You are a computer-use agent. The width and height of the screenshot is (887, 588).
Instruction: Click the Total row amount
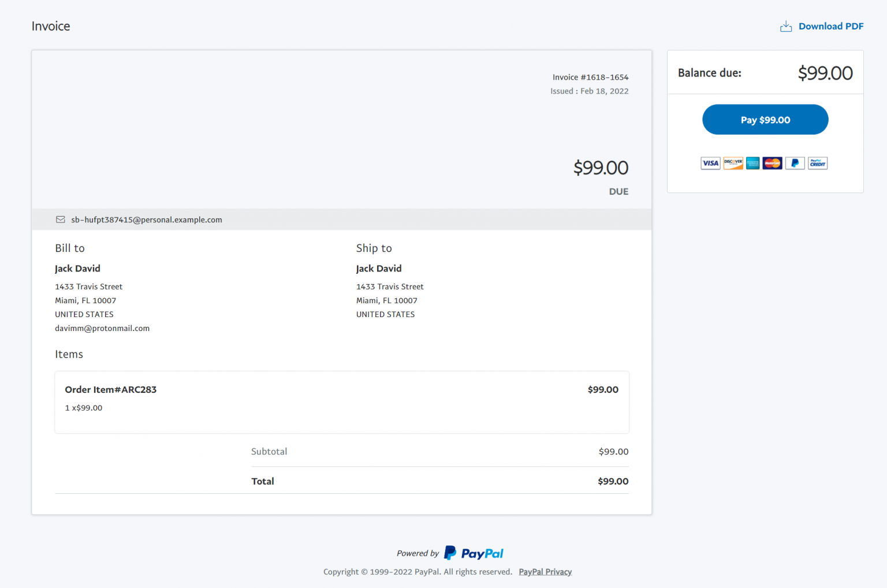point(613,481)
